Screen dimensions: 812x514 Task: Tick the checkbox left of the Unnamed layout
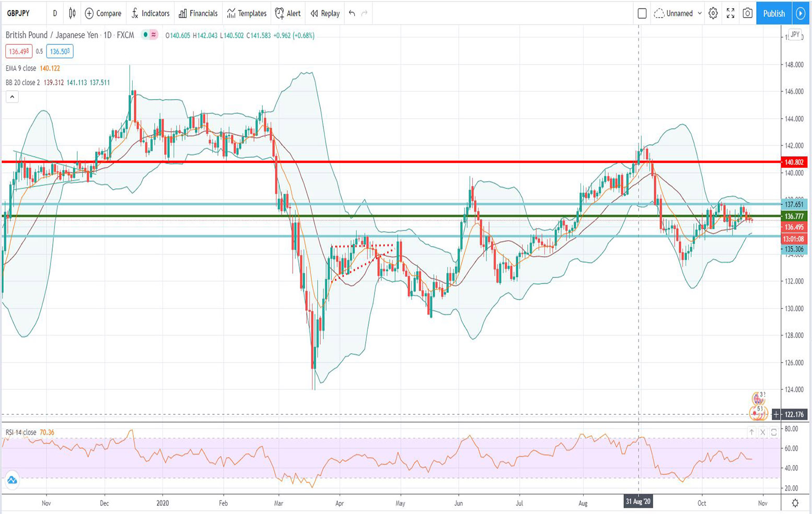[642, 14]
